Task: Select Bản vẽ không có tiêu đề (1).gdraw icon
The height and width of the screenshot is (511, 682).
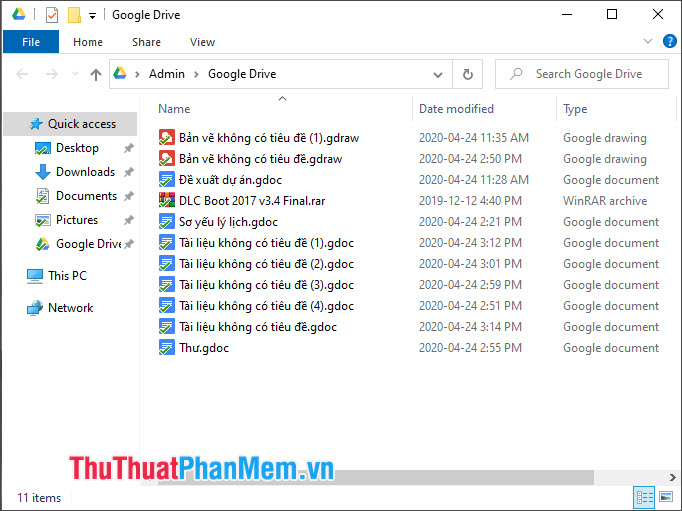Action: coord(167,137)
